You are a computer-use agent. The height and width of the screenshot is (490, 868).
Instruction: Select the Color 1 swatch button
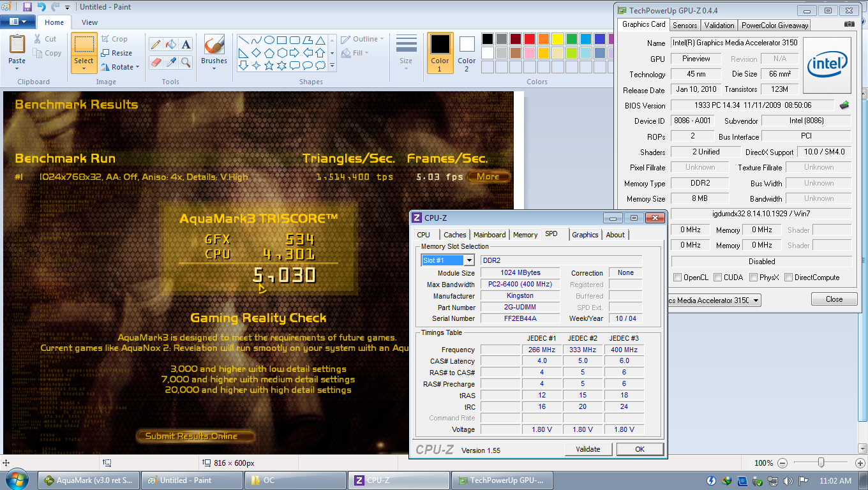[440, 52]
